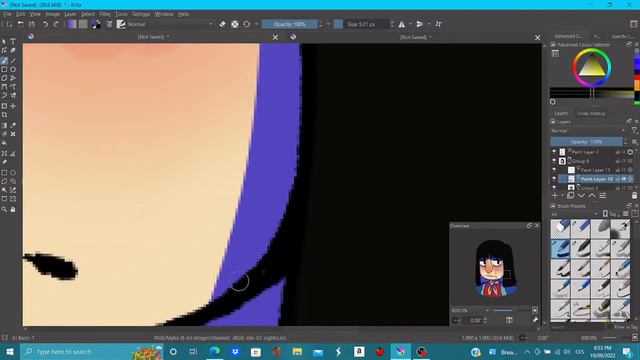The width and height of the screenshot is (640, 360).
Task: Hide Paint Layer 11 visibility eye
Action: click(554, 170)
